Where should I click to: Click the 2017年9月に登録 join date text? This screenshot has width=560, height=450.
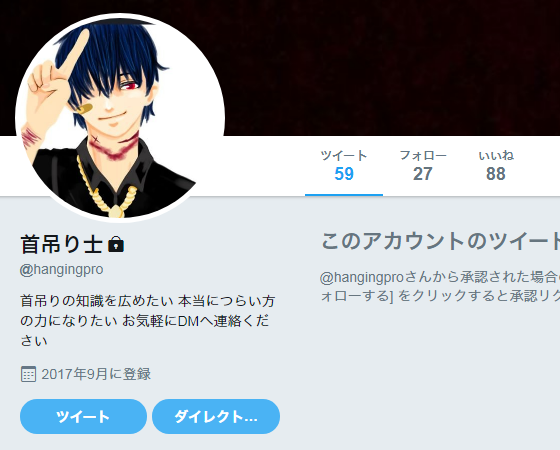click(x=96, y=374)
